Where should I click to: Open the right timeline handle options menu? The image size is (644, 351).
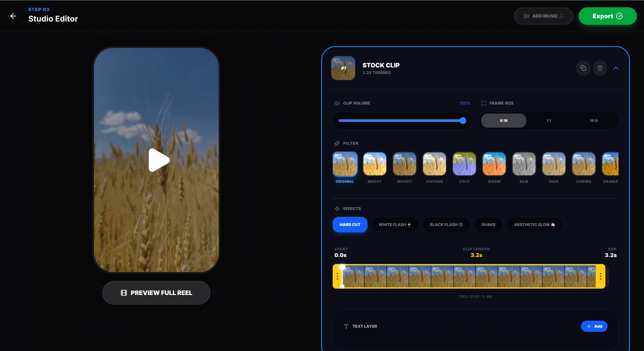click(601, 277)
